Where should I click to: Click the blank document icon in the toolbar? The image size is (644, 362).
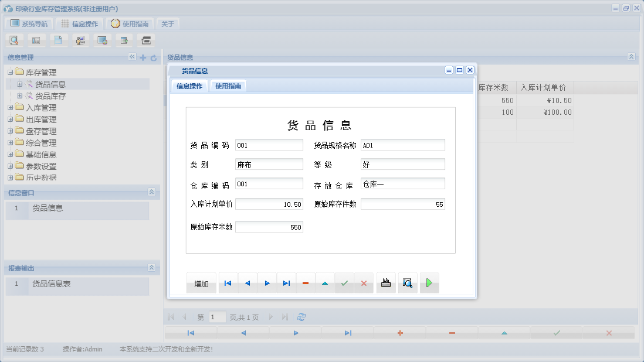[59, 40]
